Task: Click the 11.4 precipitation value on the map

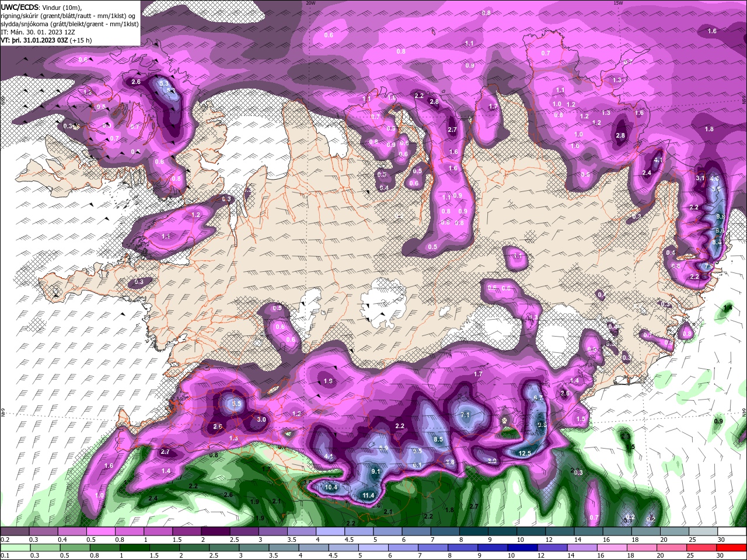Action: pyautogui.click(x=368, y=496)
